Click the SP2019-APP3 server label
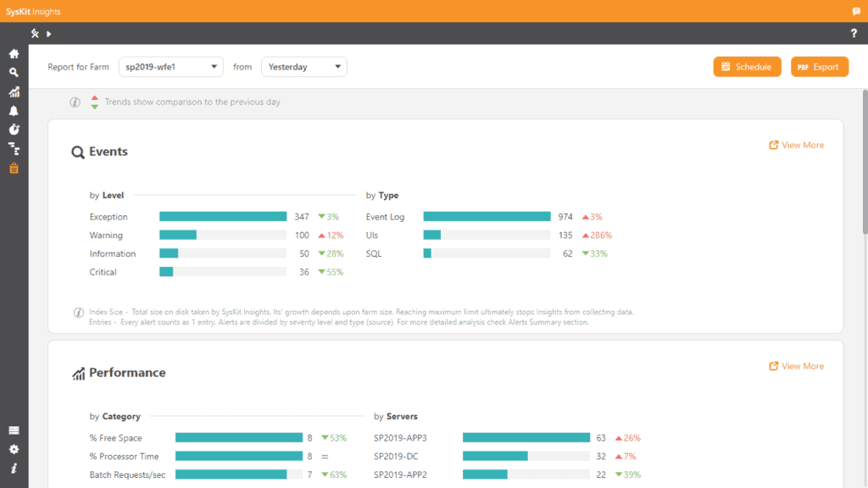Image resolution: width=868 pixels, height=488 pixels. [400, 438]
